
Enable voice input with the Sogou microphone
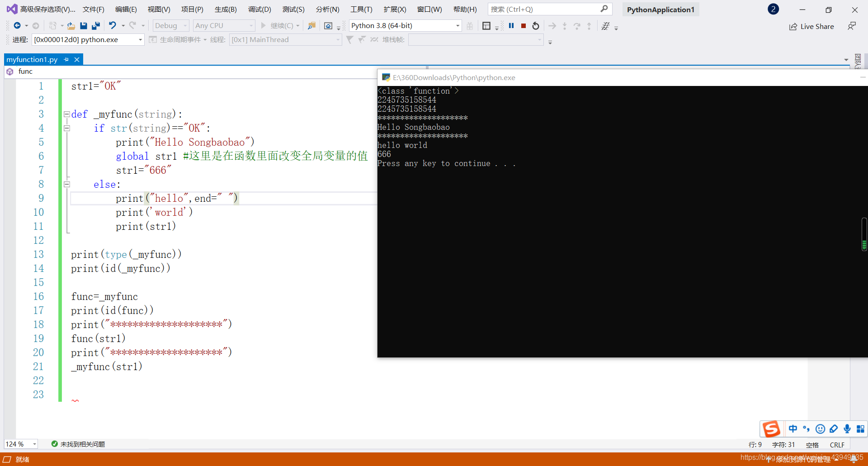click(x=847, y=428)
